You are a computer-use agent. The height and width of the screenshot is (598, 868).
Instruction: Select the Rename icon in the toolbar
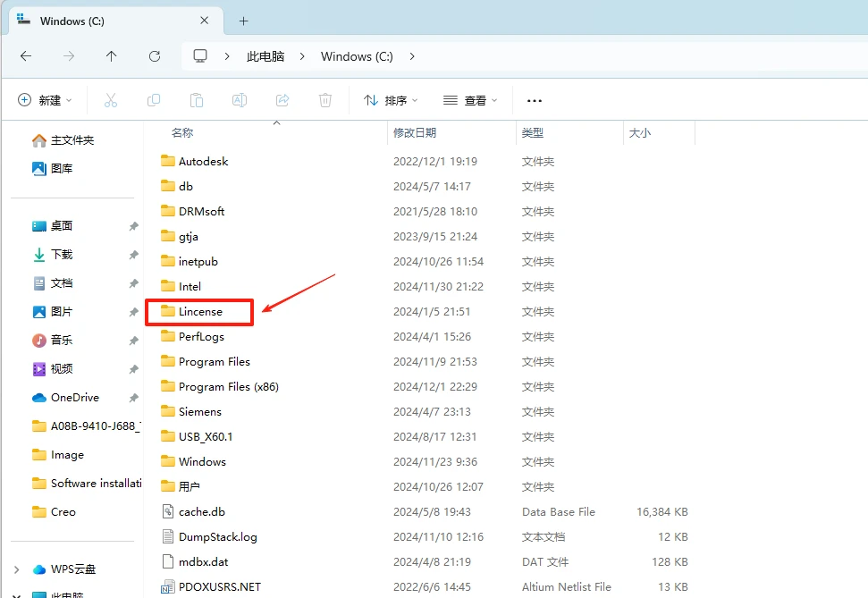pyautogui.click(x=240, y=99)
